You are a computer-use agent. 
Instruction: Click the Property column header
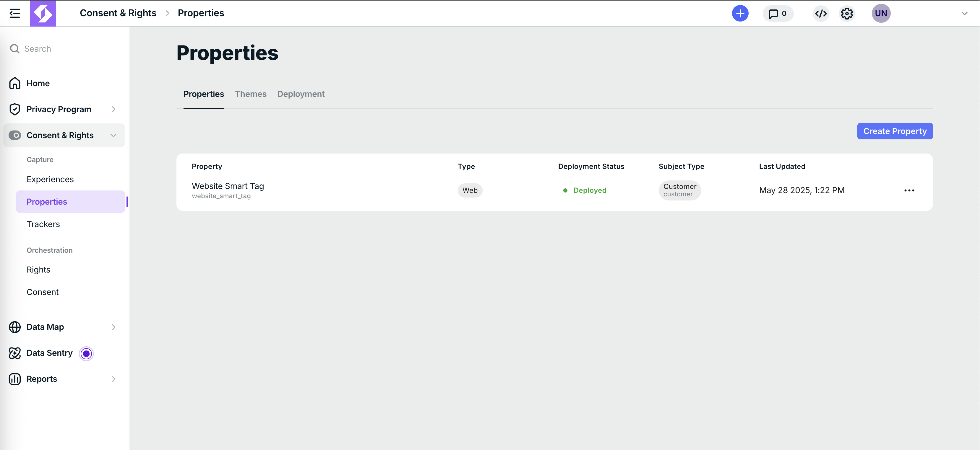click(x=207, y=167)
